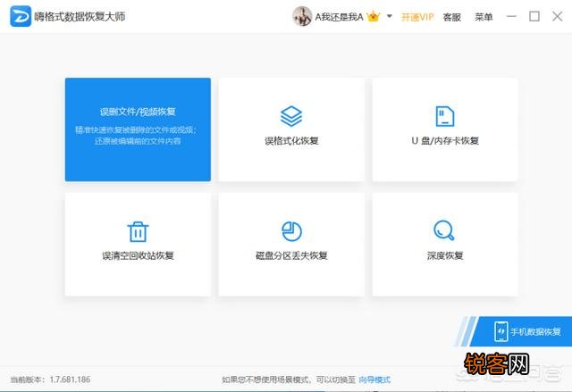Select the 误格式化恢复 label
Screen dimensions: 572x392
click(x=291, y=141)
